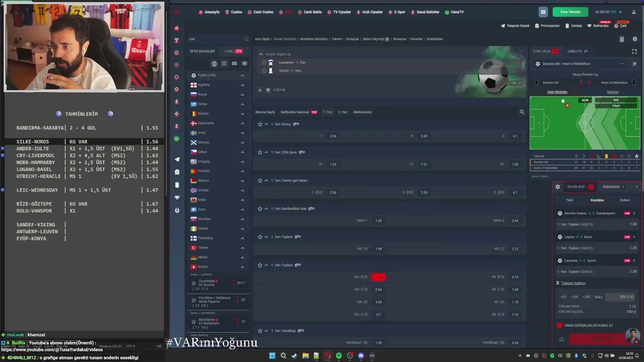
Task: Remove Lausanne Zurich bet from slip
Action: (x=634, y=260)
